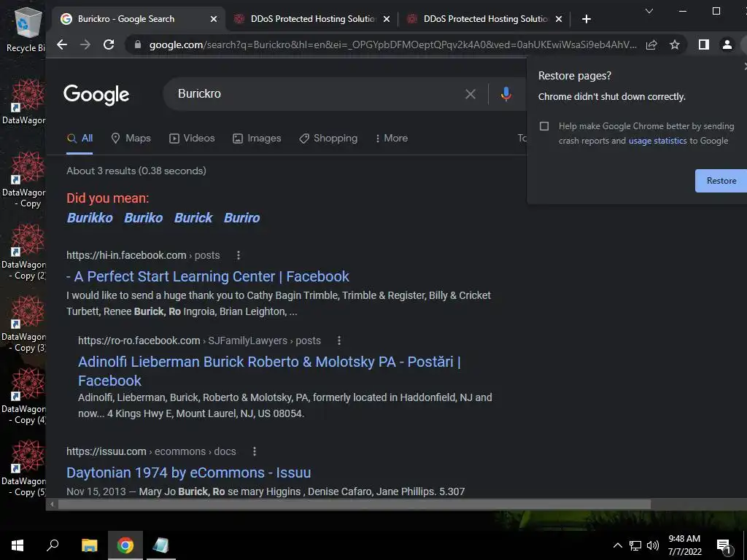Select the first DataWagon desktop shortcut
747x560 pixels.
(x=25, y=101)
